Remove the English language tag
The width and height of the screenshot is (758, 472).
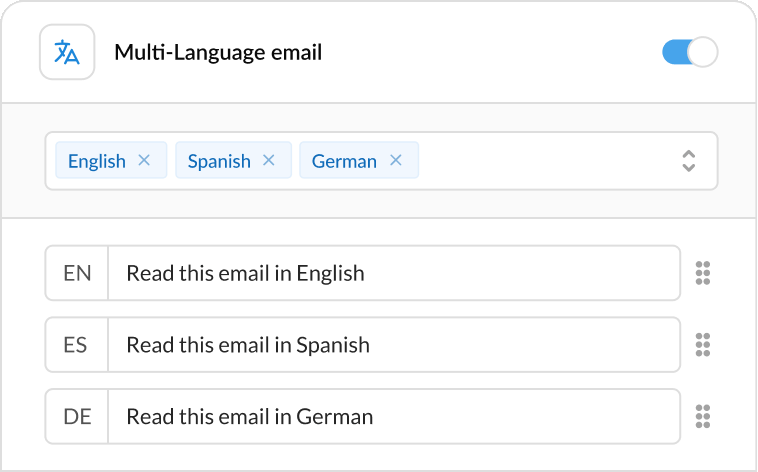pyautogui.click(x=144, y=160)
